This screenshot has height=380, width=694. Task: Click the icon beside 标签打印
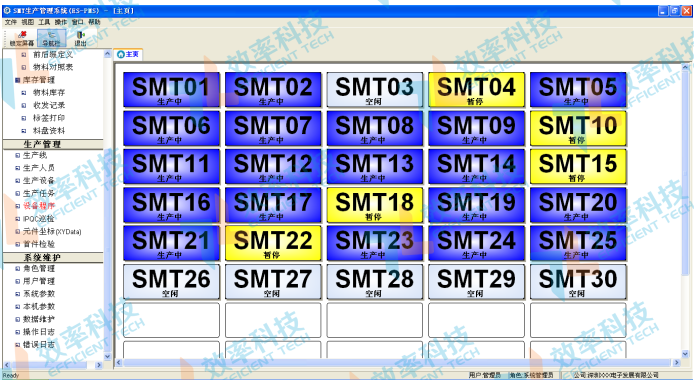pos(24,118)
